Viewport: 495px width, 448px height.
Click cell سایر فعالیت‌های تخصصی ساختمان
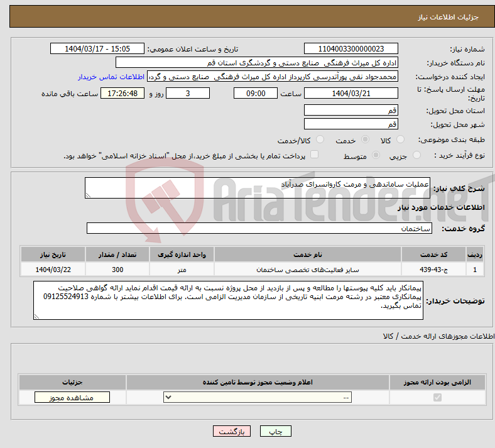pyautogui.click(x=307, y=270)
